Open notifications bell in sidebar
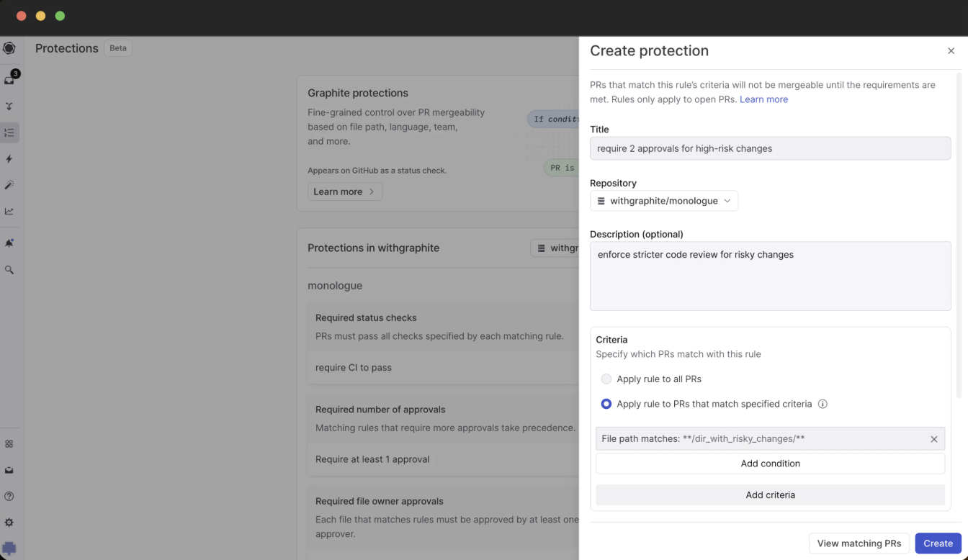The image size is (968, 560). click(x=9, y=243)
